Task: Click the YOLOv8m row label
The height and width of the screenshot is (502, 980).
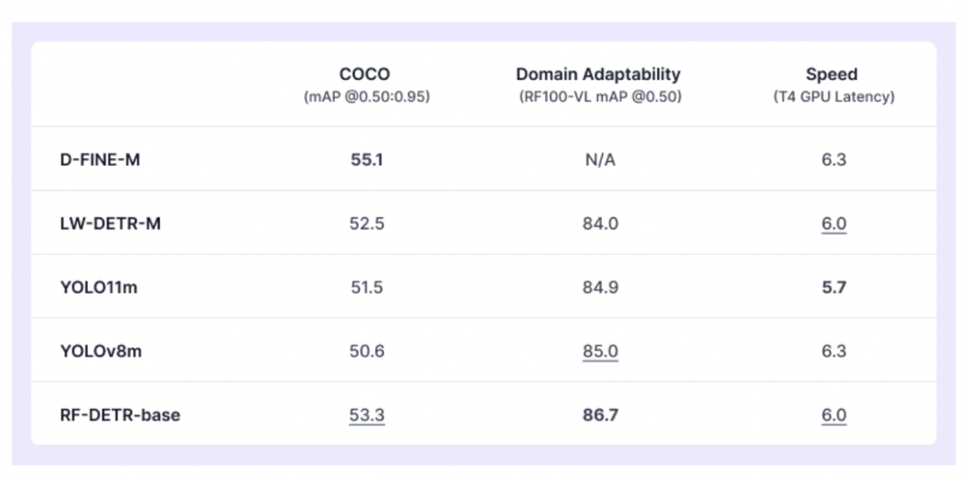Action: [102, 350]
